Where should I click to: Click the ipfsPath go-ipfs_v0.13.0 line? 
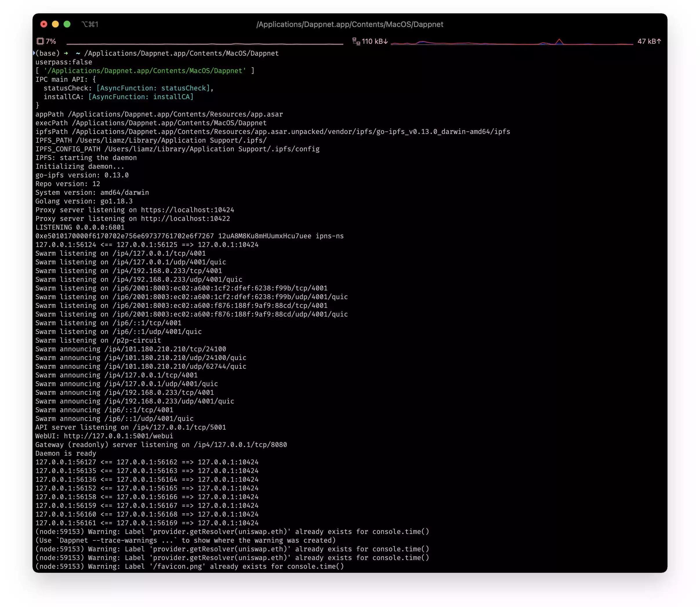point(273,132)
